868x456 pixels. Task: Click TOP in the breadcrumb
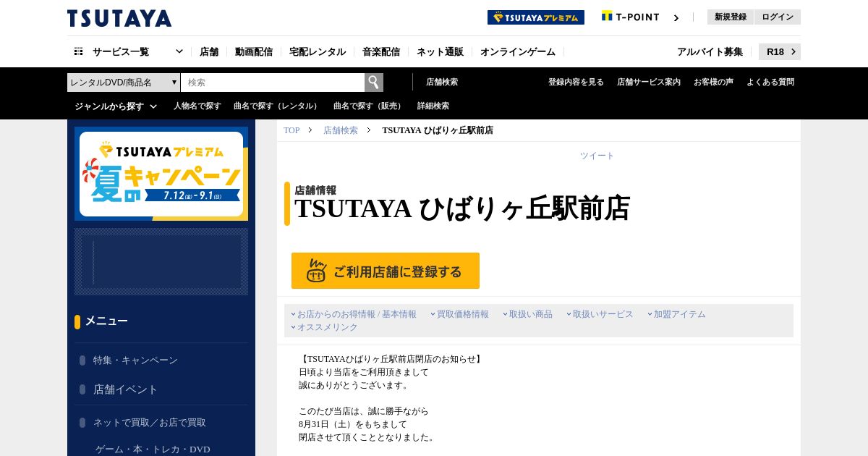pyautogui.click(x=292, y=130)
